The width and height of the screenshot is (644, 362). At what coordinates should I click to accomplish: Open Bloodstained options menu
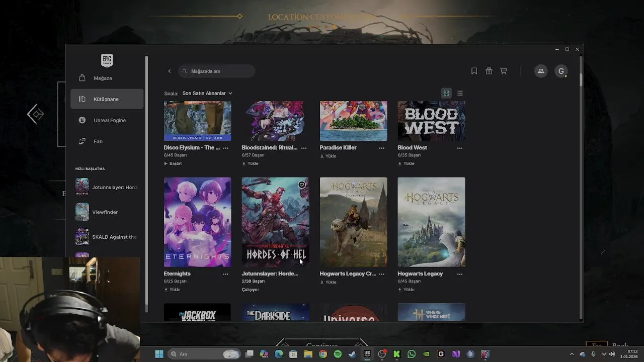coord(304,148)
